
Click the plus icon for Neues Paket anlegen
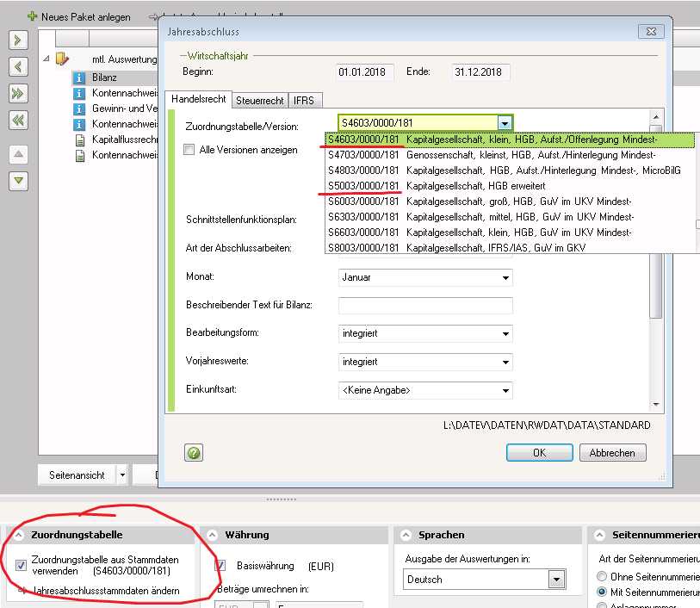pyautogui.click(x=33, y=16)
